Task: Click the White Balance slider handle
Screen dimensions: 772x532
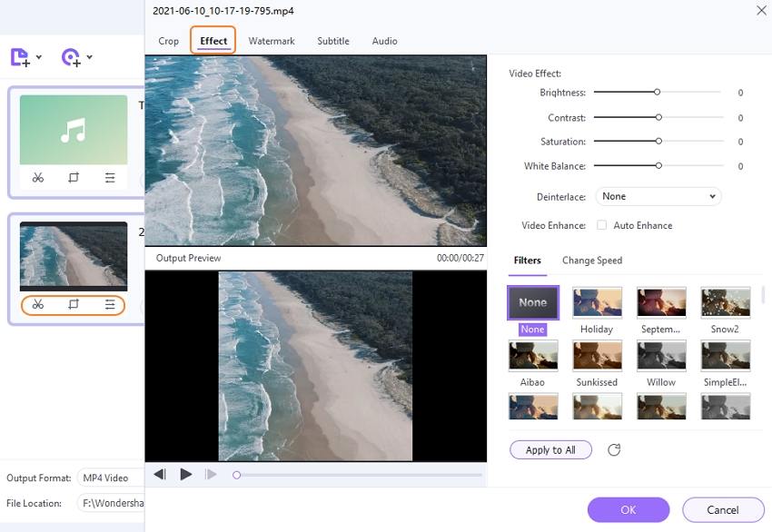Action: coord(658,166)
